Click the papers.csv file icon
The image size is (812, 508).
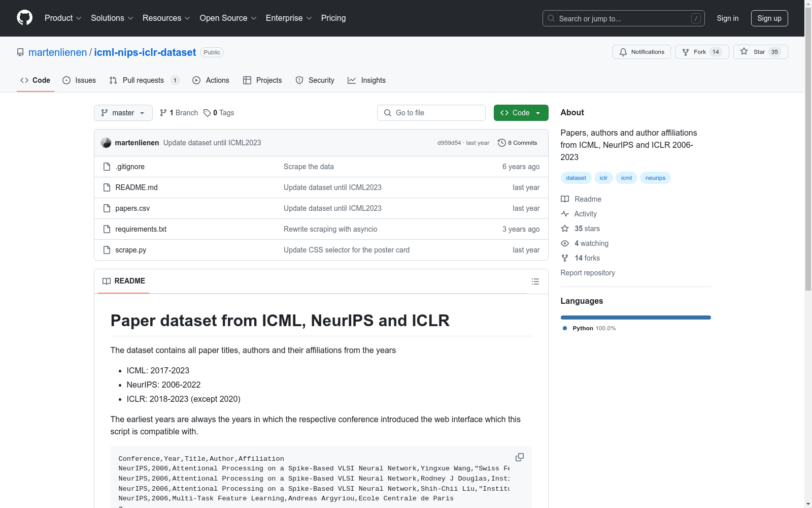point(107,208)
